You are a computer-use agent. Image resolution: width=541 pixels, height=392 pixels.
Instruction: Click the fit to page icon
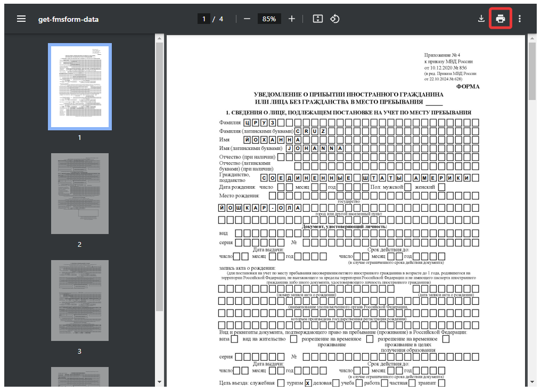[317, 19]
